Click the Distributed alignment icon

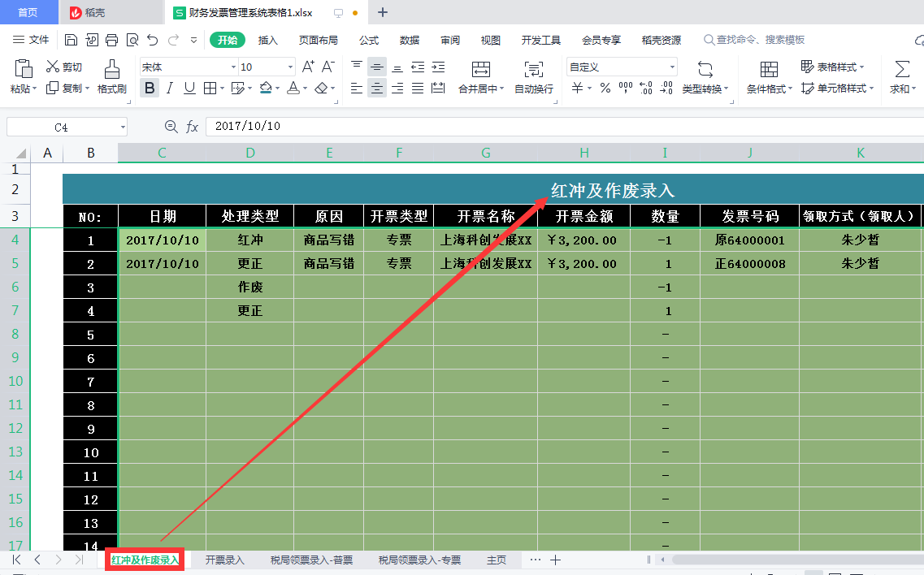(x=438, y=89)
